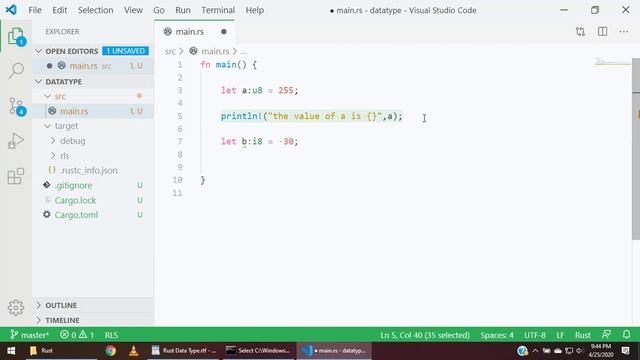640x360 pixels.
Task: Change indentation via Spaces: 4
Action: point(497,335)
